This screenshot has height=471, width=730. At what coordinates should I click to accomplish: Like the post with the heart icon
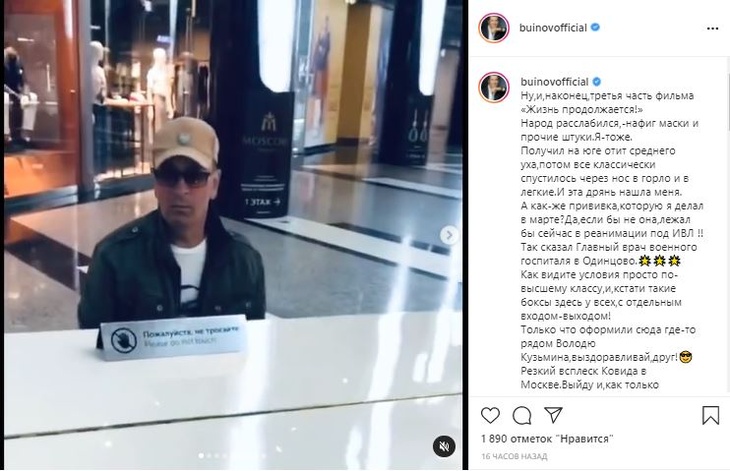click(x=490, y=415)
